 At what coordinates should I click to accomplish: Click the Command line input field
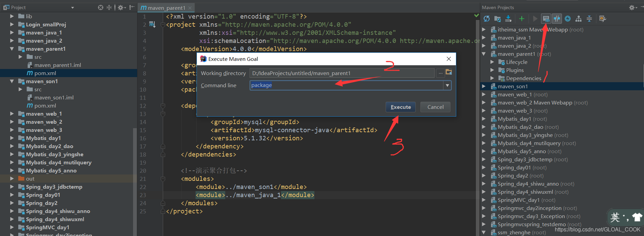(x=346, y=86)
